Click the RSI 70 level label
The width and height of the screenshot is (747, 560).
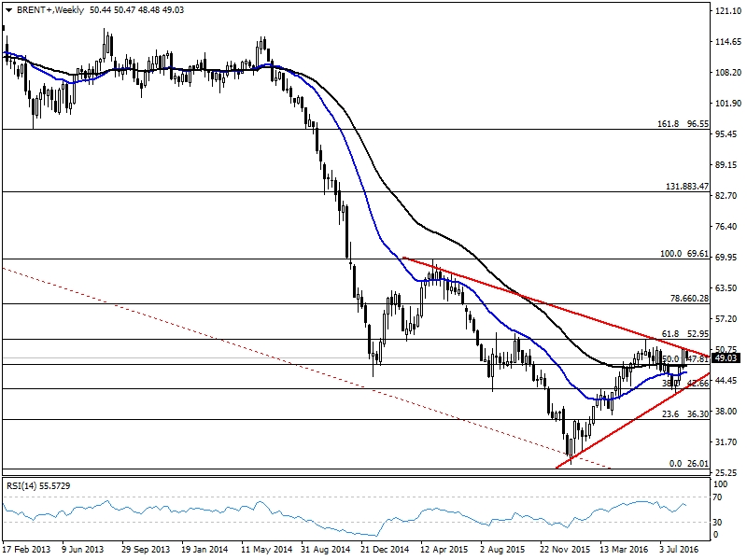(718, 497)
